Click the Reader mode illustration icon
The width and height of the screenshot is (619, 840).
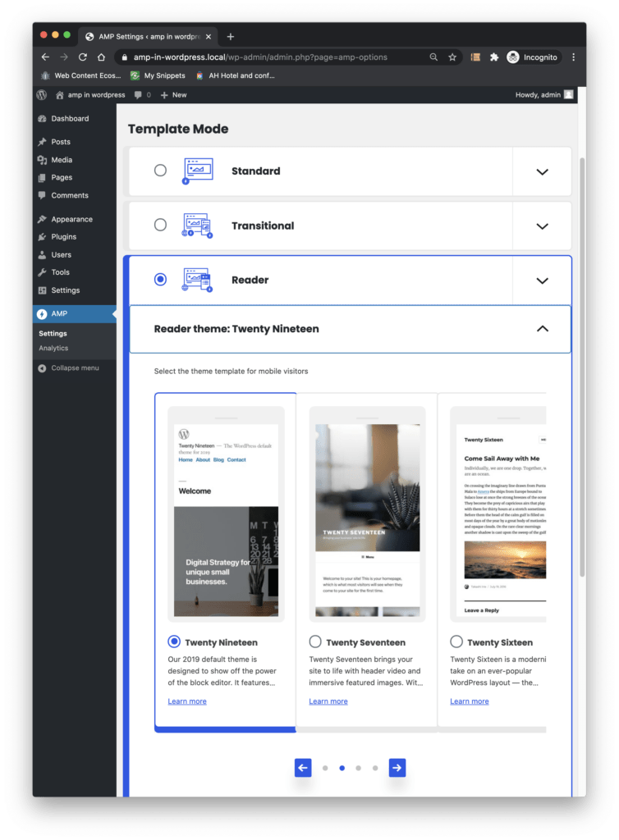pyautogui.click(x=197, y=280)
